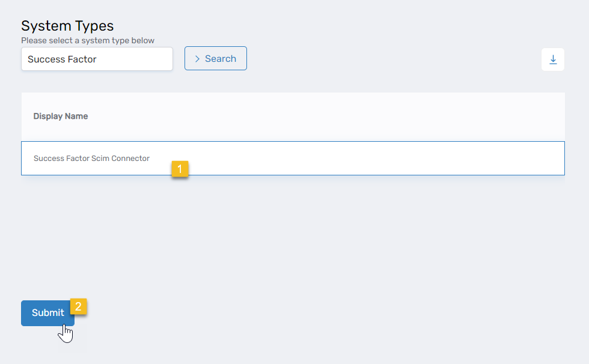Sort by the Display Name column header
Image resolution: width=589 pixels, height=364 pixels.
61,117
